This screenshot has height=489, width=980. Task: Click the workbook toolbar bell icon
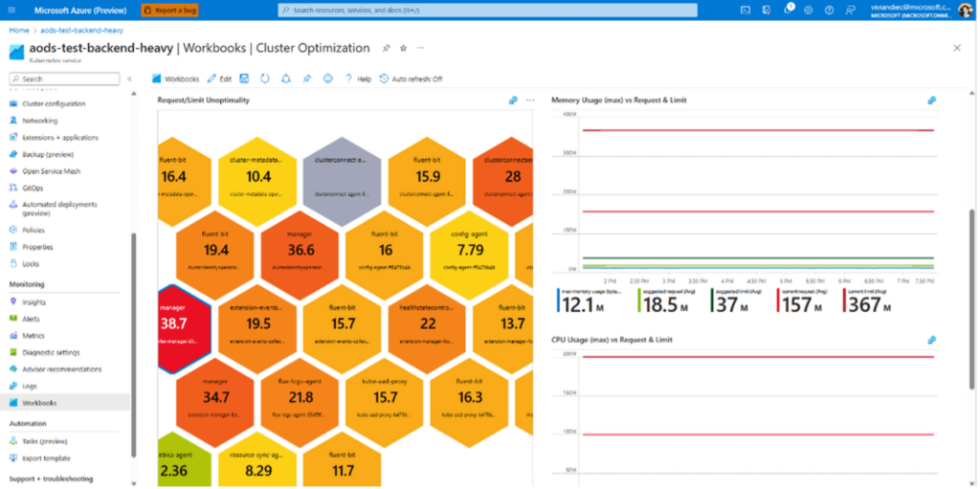(286, 78)
